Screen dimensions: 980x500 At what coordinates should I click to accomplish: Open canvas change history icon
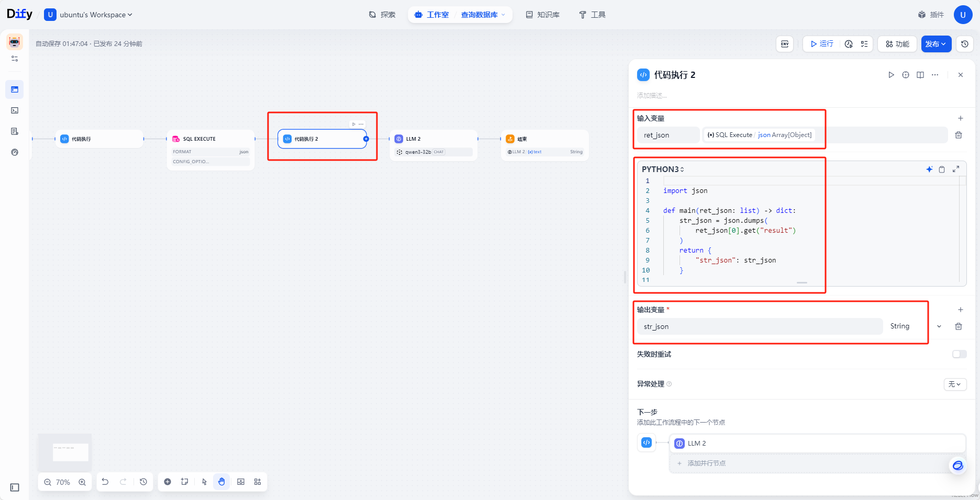(x=143, y=482)
